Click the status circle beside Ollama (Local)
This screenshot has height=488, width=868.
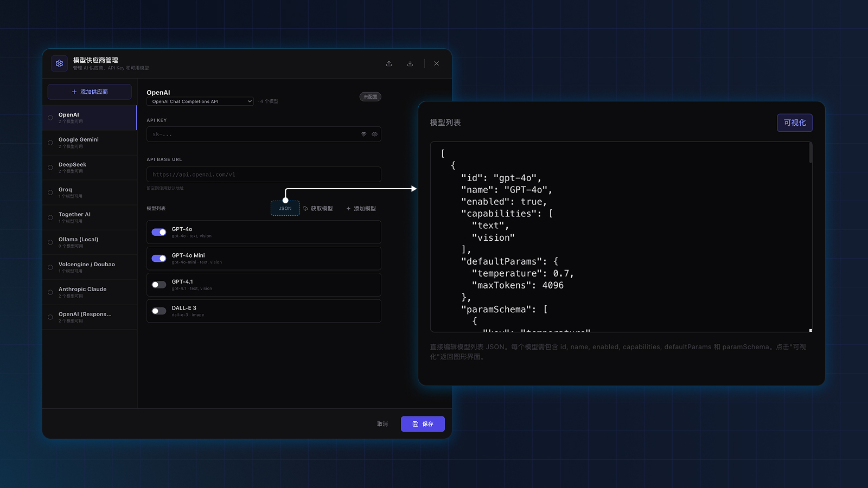pyautogui.click(x=50, y=242)
